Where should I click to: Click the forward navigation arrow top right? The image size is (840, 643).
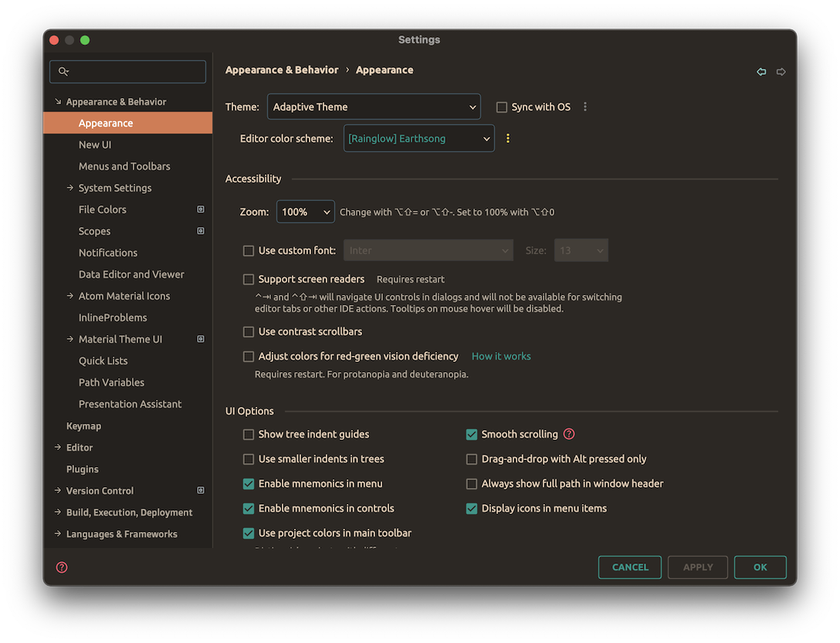coord(781,71)
